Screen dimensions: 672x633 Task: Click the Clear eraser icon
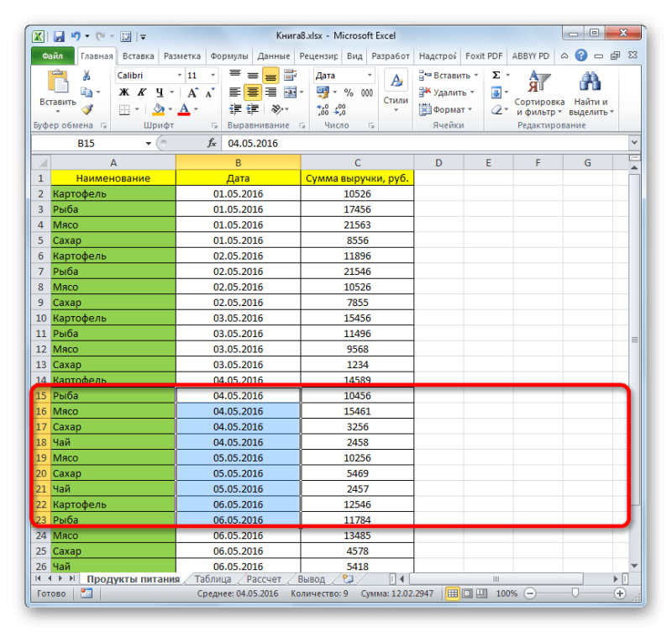point(496,110)
